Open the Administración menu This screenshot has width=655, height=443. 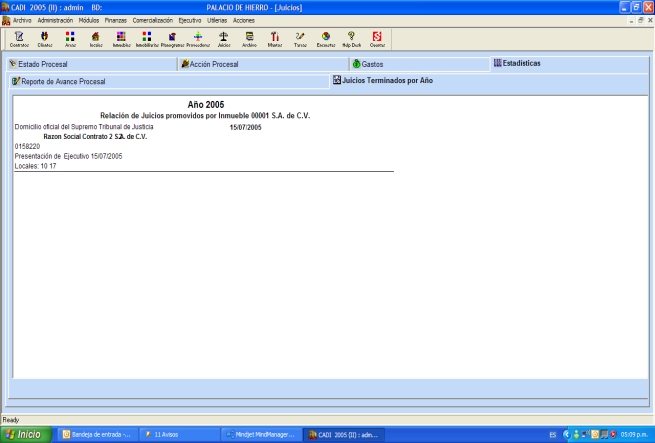coord(55,20)
